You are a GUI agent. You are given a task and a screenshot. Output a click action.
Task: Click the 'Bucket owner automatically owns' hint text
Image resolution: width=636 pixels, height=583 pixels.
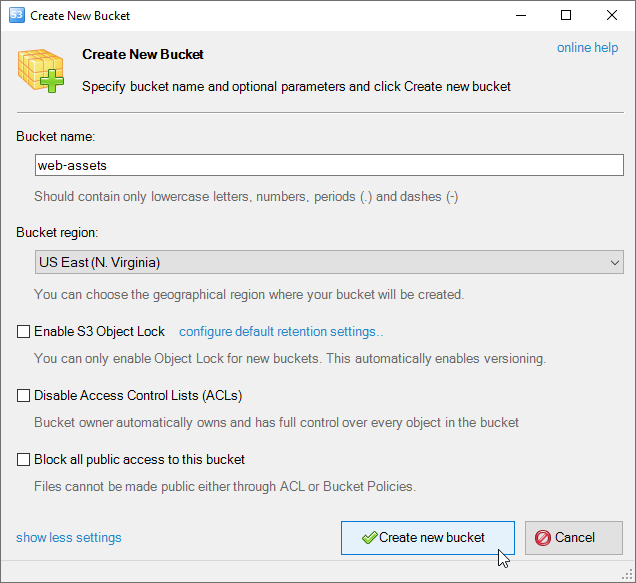pyautogui.click(x=276, y=422)
